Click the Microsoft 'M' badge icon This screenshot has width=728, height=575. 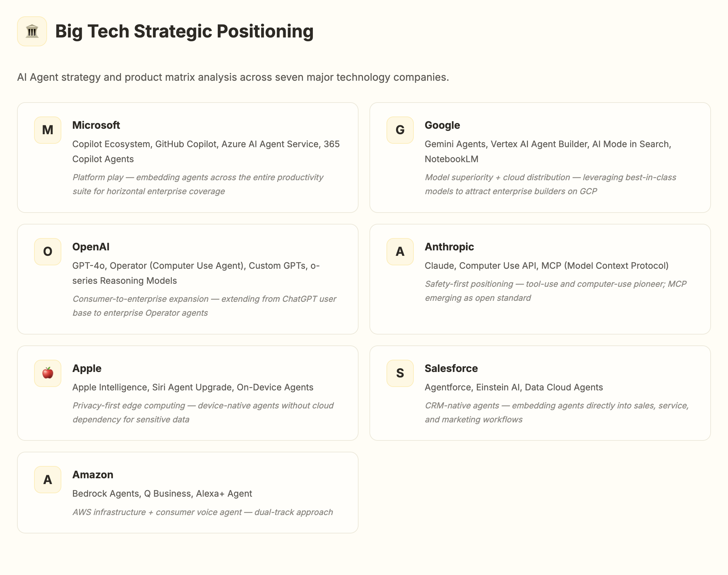(48, 130)
